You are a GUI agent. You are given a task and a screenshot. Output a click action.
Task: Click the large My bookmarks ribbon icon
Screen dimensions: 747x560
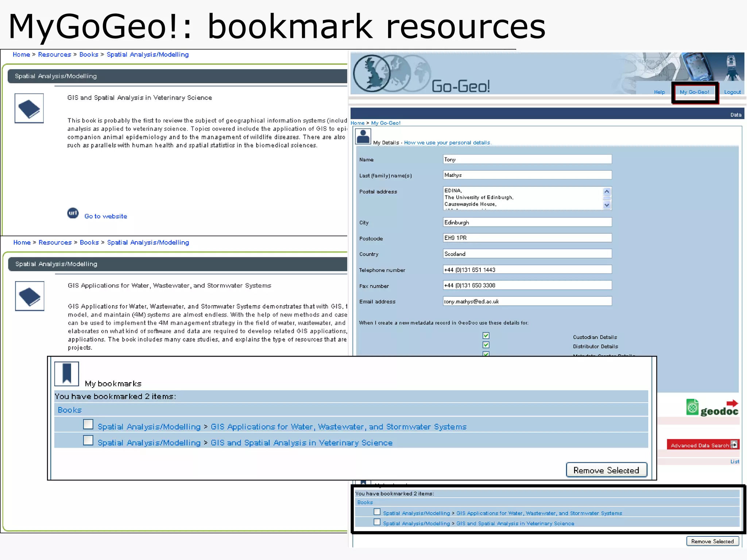point(67,374)
